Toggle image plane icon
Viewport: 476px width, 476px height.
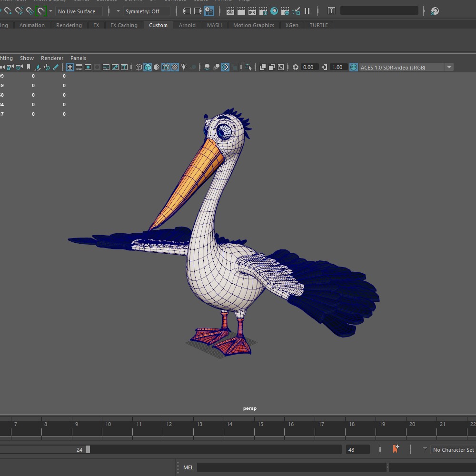pyautogui.click(x=37, y=67)
